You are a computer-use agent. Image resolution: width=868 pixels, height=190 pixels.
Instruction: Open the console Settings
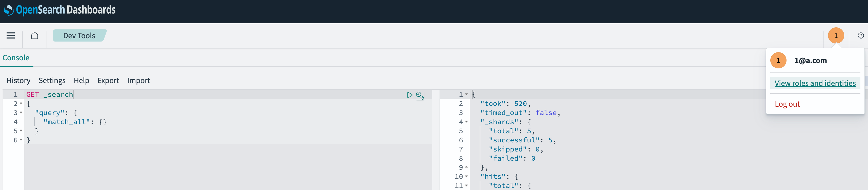(x=52, y=80)
